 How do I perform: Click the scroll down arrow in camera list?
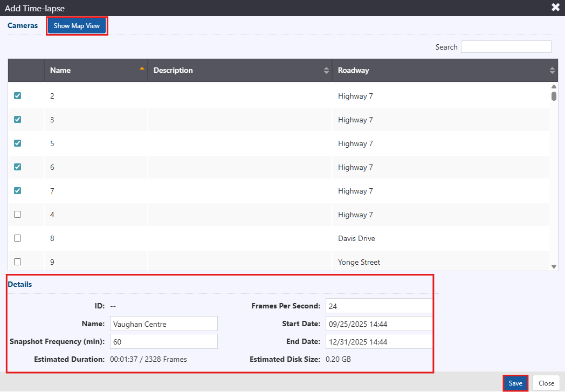pyautogui.click(x=554, y=266)
